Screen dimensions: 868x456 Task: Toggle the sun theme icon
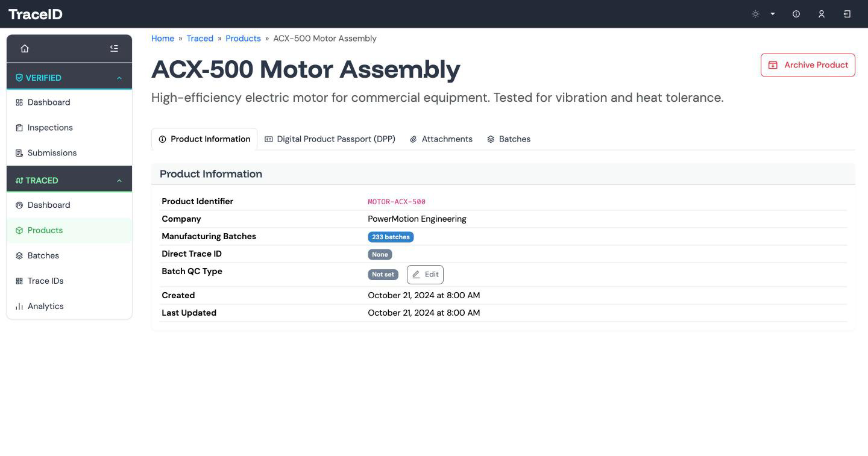pyautogui.click(x=755, y=14)
